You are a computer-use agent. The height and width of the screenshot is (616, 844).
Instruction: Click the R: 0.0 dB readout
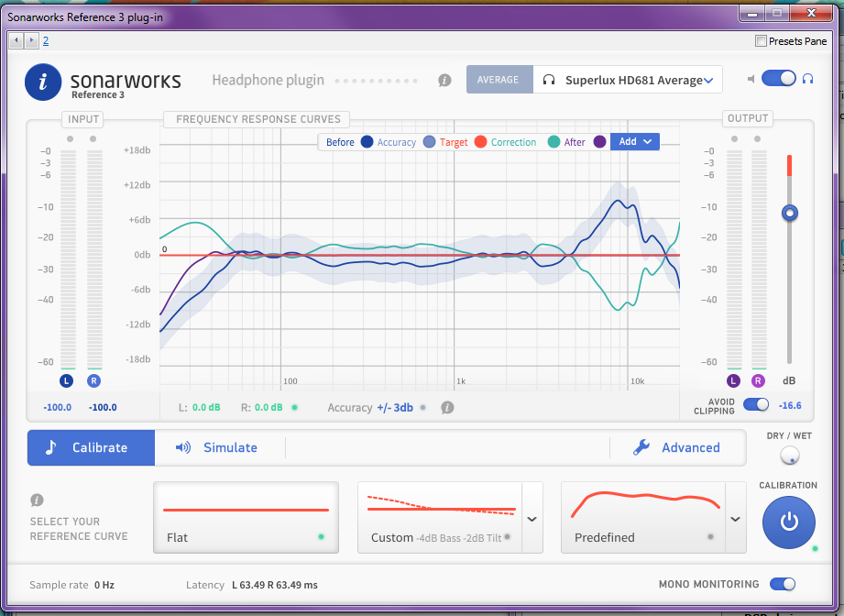click(261, 408)
